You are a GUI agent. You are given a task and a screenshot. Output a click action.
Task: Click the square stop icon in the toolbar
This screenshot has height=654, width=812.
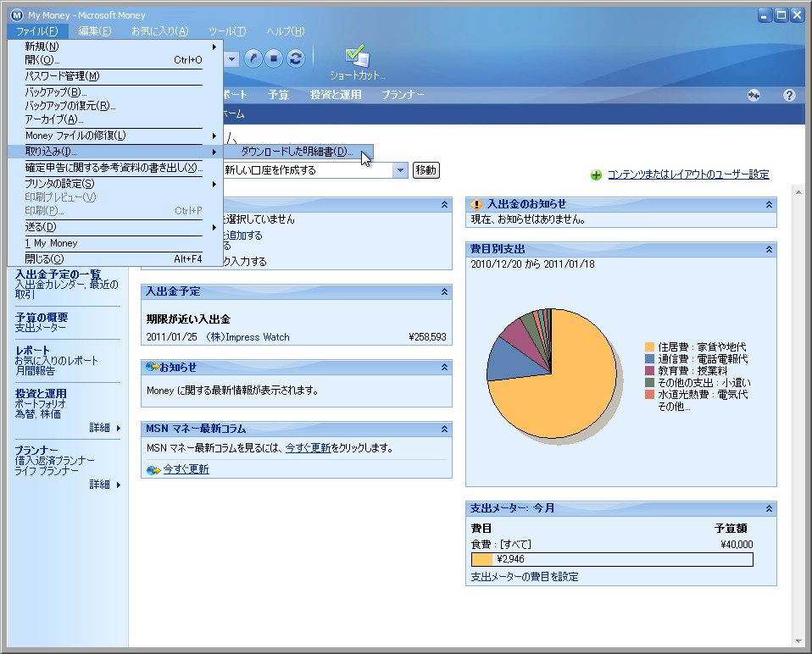coord(273,58)
